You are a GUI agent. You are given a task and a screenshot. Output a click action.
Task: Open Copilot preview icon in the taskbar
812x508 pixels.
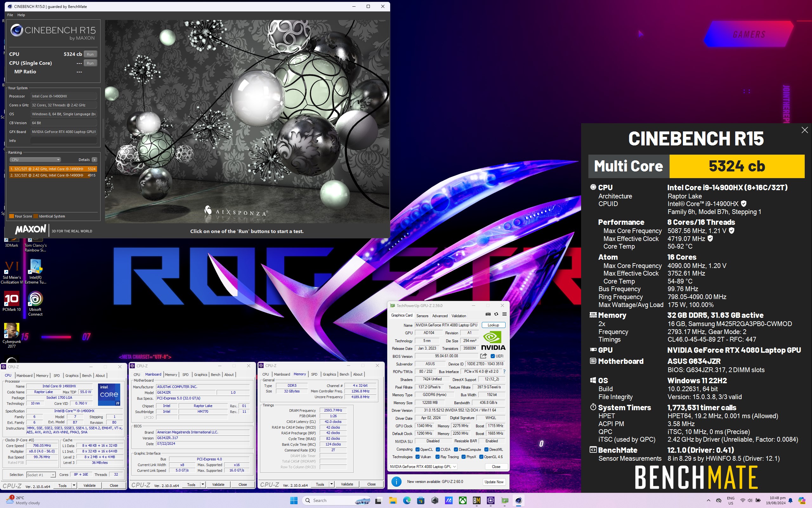click(x=802, y=500)
